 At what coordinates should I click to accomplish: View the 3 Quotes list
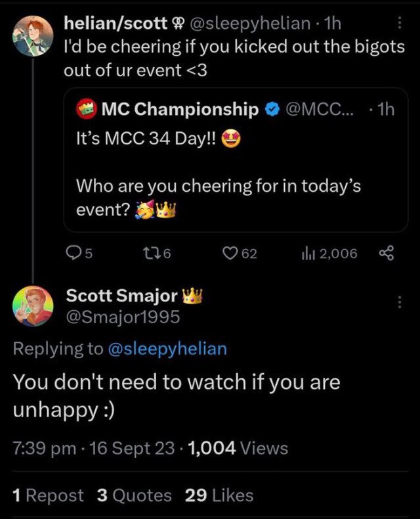pos(135,495)
